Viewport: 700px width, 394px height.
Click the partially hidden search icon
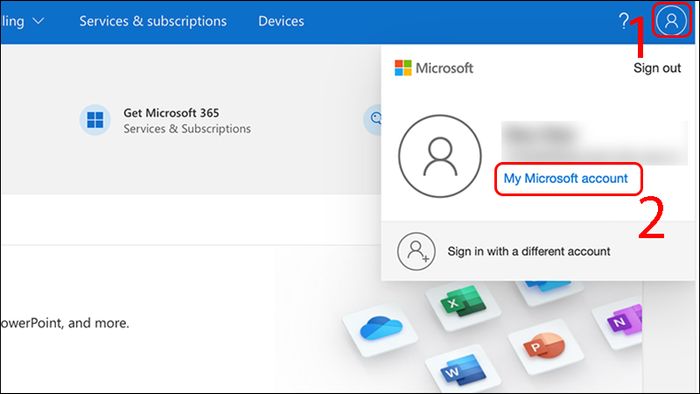coord(373,119)
